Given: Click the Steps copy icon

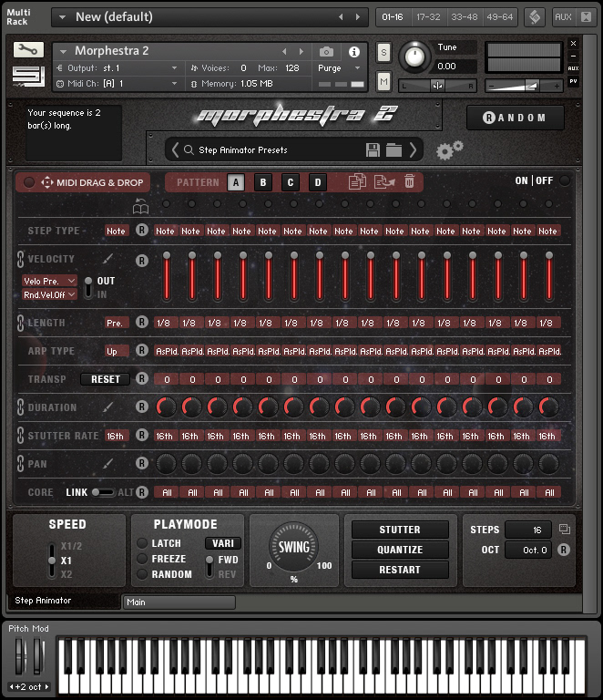Looking at the screenshot, I should coord(564,529).
